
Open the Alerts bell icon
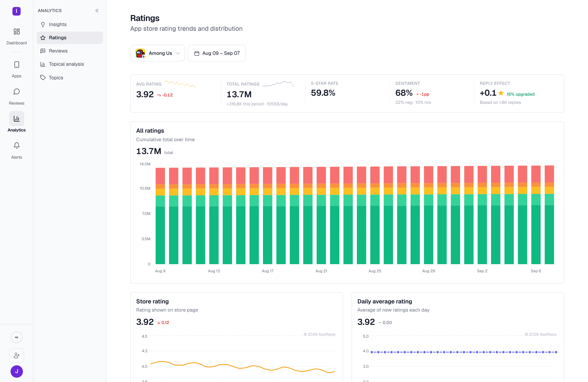click(17, 145)
